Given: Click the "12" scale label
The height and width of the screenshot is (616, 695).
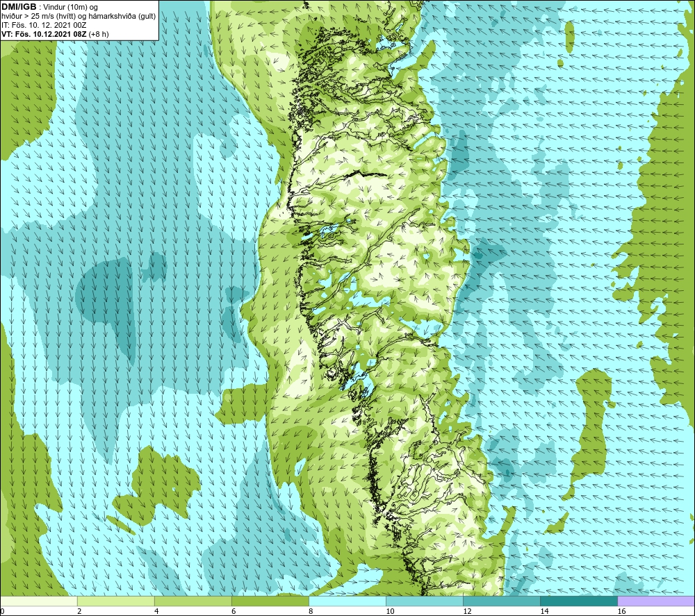Looking at the screenshot, I should tap(467, 612).
